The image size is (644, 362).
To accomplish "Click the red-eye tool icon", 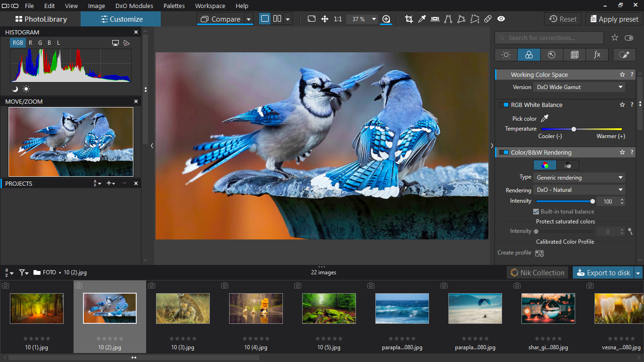I will (501, 19).
